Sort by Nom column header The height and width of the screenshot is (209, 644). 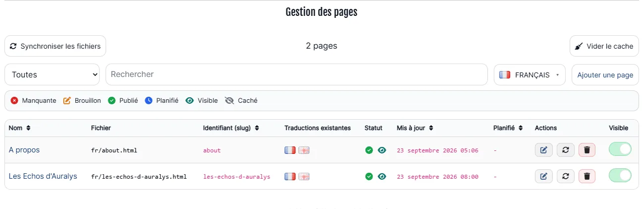(x=20, y=128)
